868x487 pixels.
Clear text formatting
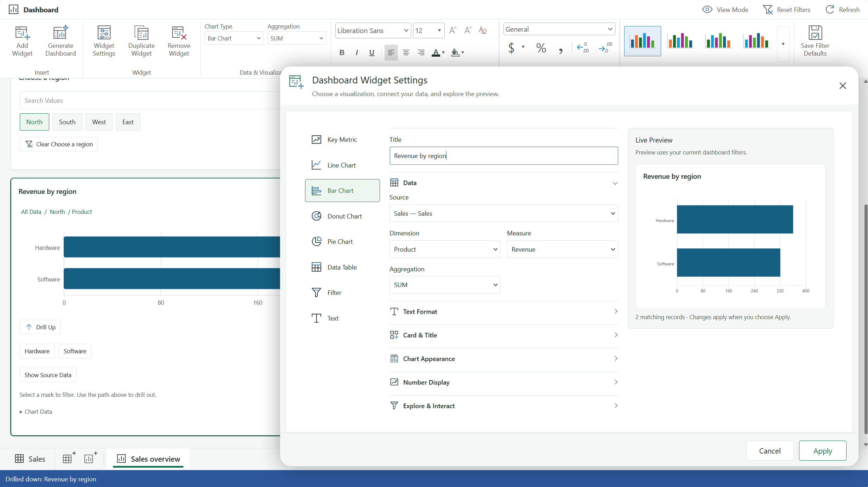pyautogui.click(x=483, y=31)
